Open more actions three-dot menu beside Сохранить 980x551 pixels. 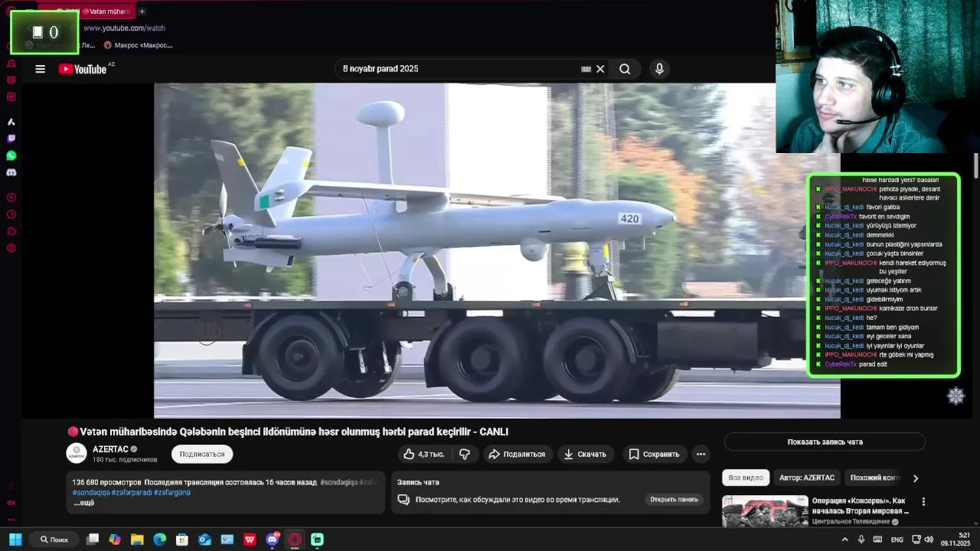point(701,454)
